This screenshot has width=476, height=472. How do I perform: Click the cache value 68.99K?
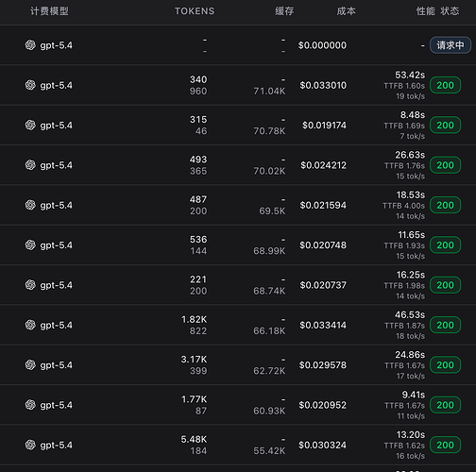click(x=269, y=251)
